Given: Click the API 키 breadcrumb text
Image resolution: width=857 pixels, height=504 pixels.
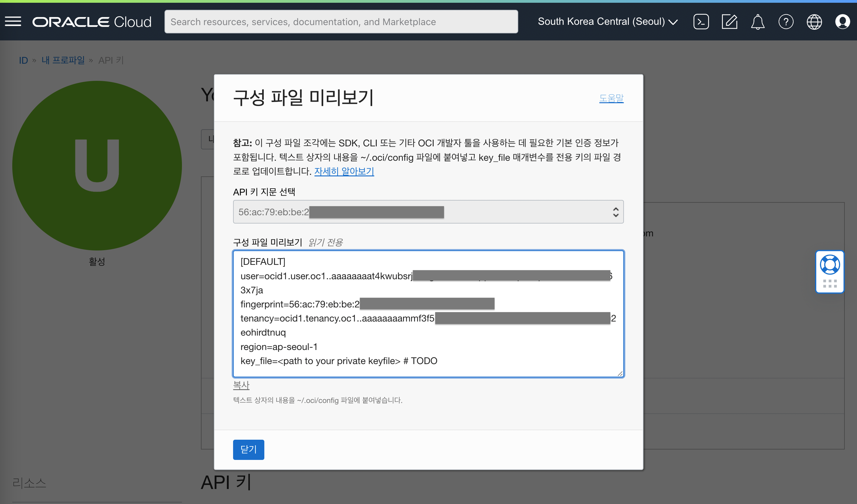Looking at the screenshot, I should (111, 60).
